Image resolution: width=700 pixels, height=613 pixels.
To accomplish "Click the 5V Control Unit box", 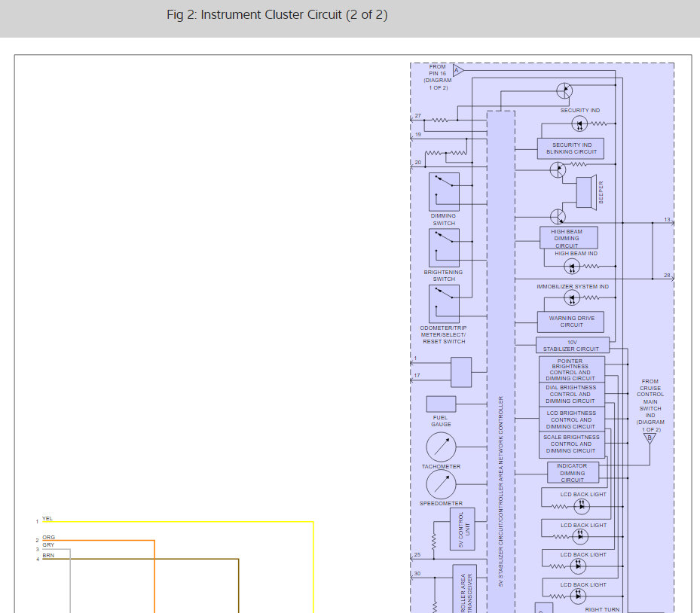I will (x=463, y=529).
